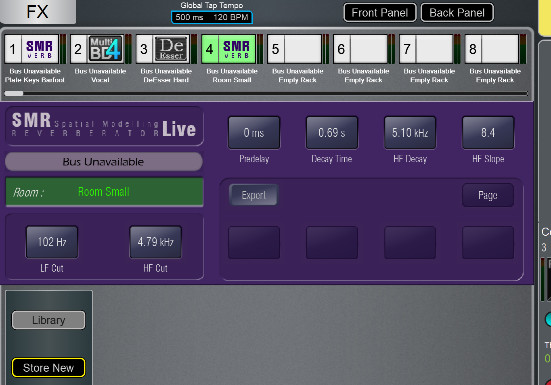Select the HF Slope 8.4 control
This screenshot has width=551, height=385.
tap(488, 133)
